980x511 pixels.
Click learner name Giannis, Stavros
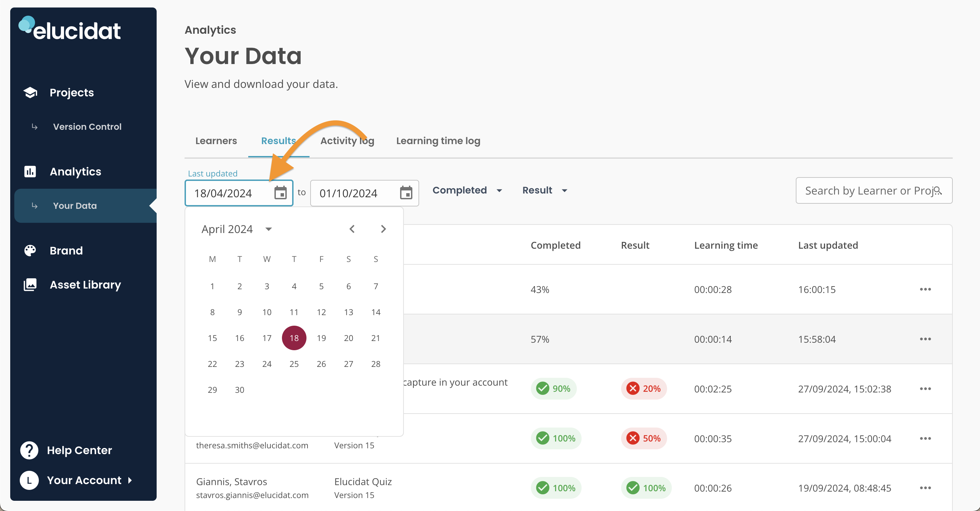pos(231,482)
